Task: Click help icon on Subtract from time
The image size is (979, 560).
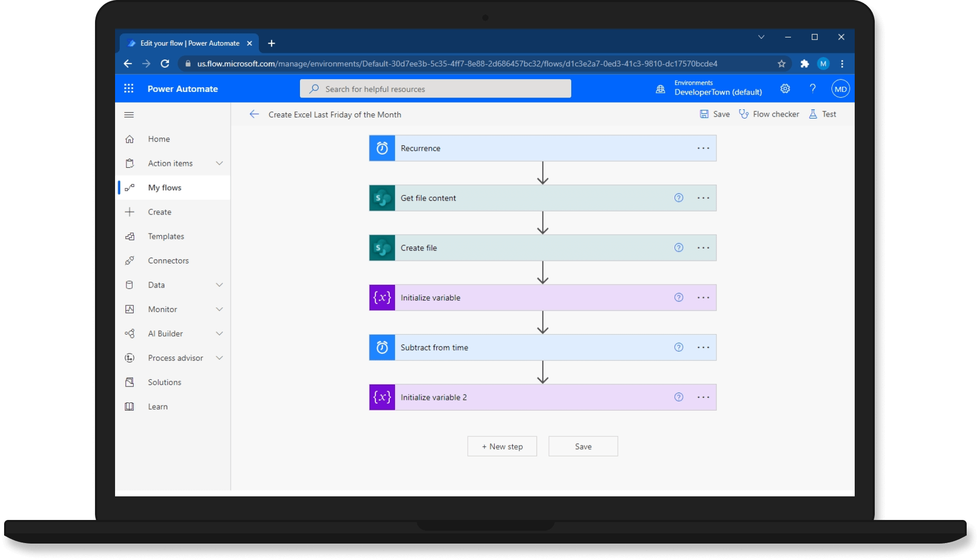Action: coord(679,347)
